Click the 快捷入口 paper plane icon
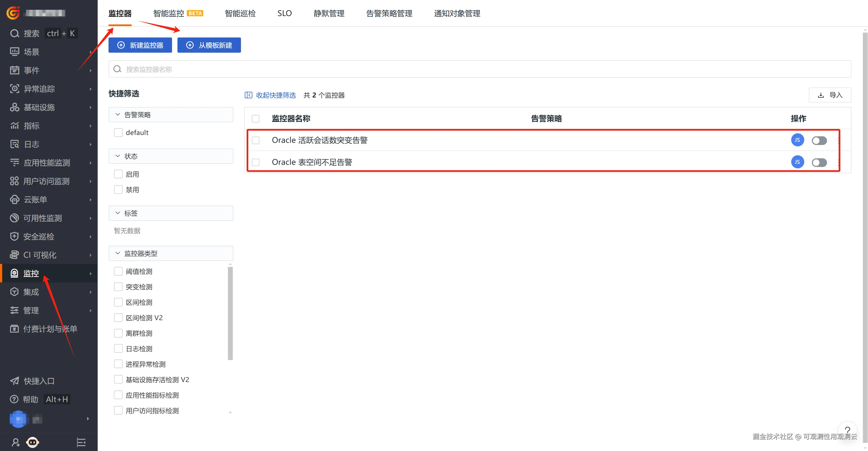 click(x=14, y=381)
